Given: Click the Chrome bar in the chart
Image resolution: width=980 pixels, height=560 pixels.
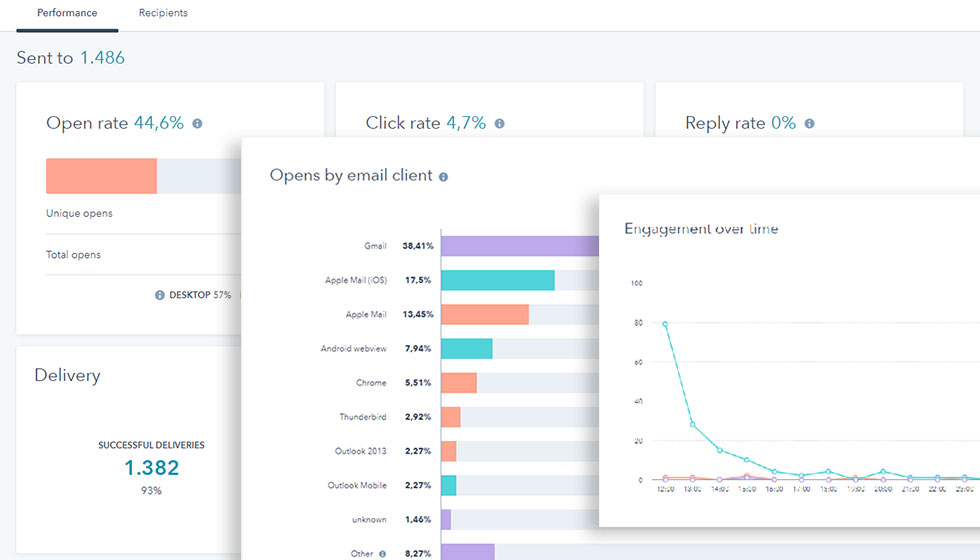Looking at the screenshot, I should (459, 382).
